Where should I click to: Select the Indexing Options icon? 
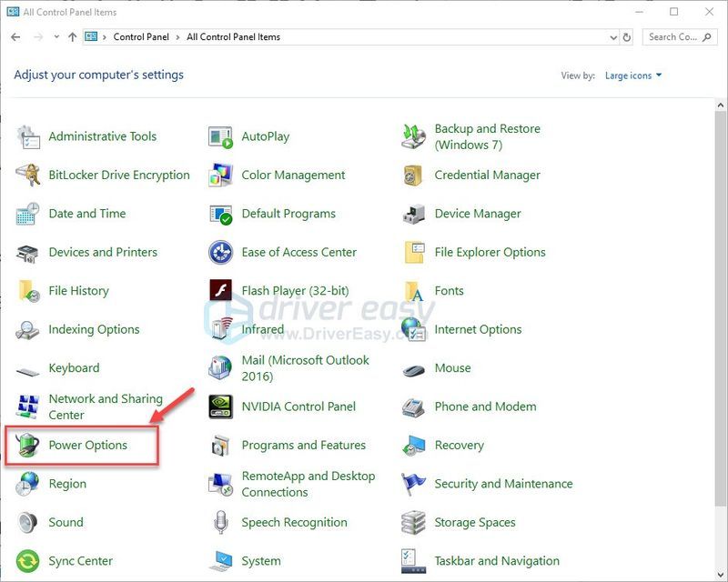[27, 329]
